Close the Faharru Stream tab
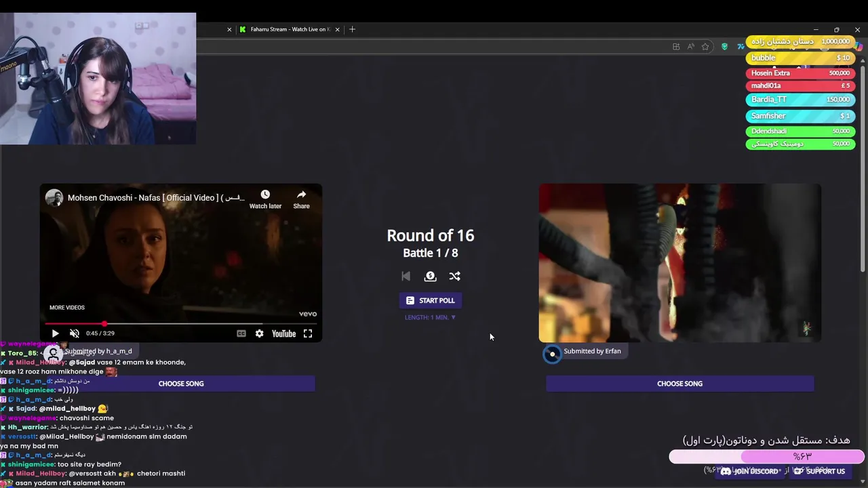This screenshot has width=868, height=488. pos(338,29)
